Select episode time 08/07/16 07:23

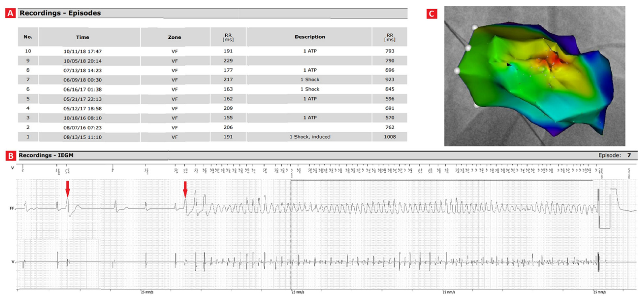tap(82, 128)
